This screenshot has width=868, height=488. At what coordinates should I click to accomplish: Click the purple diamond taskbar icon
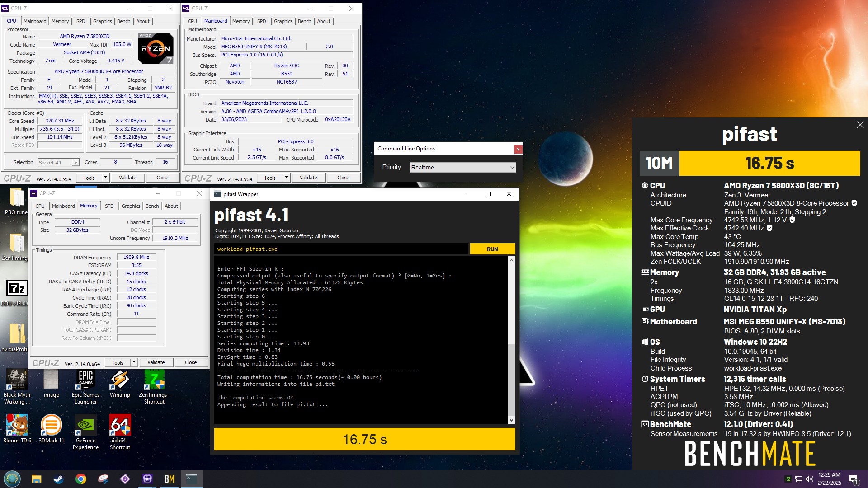(125, 479)
